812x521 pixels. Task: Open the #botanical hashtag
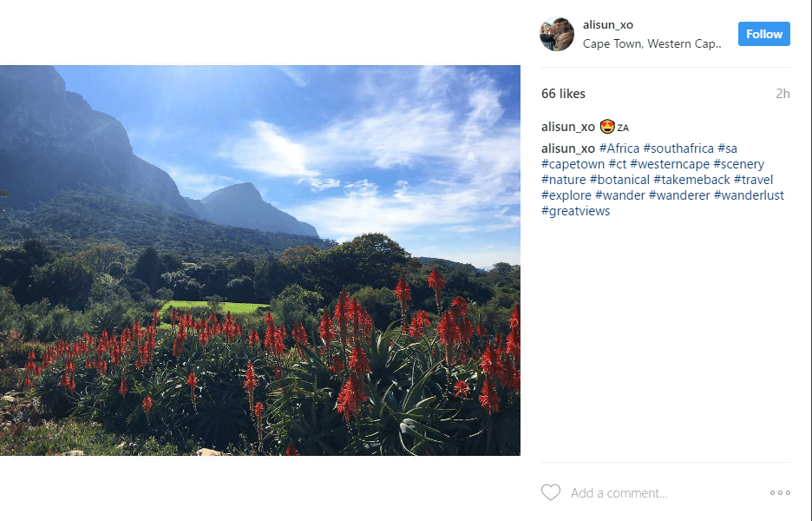(619, 180)
